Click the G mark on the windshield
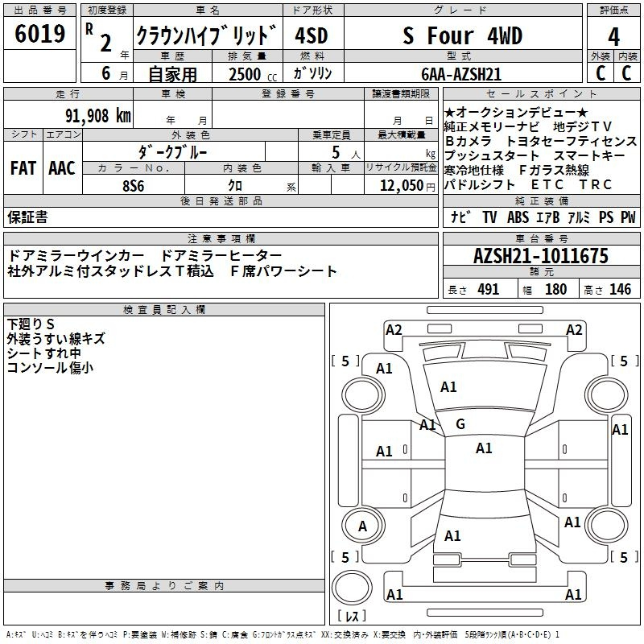The image size is (644, 644). 460,423
